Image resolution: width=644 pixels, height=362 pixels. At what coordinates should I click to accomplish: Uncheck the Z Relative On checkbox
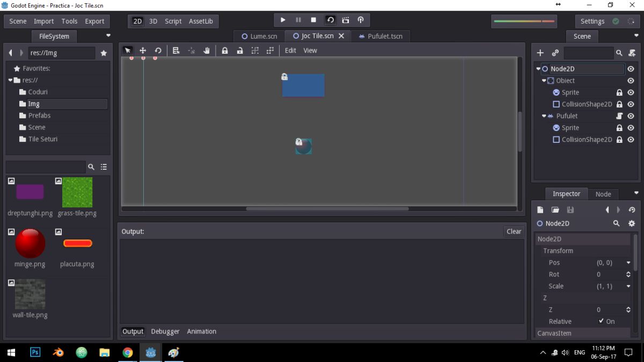tap(601, 321)
